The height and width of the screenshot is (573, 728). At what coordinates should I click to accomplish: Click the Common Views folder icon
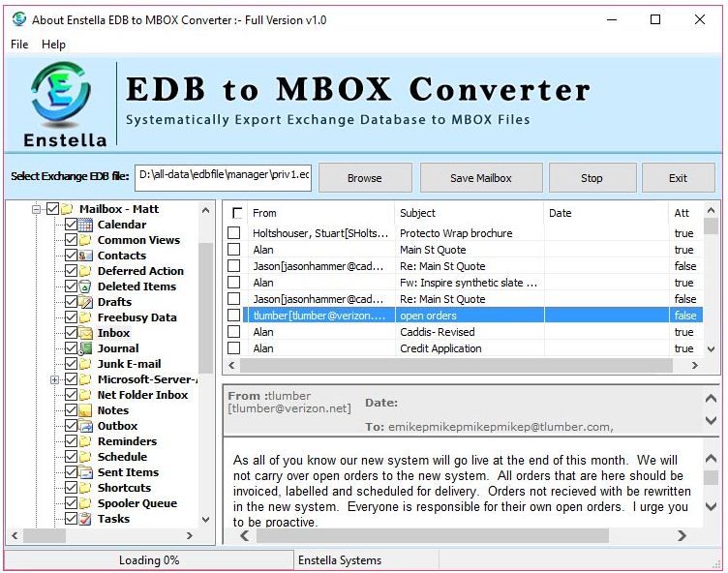pyautogui.click(x=85, y=240)
